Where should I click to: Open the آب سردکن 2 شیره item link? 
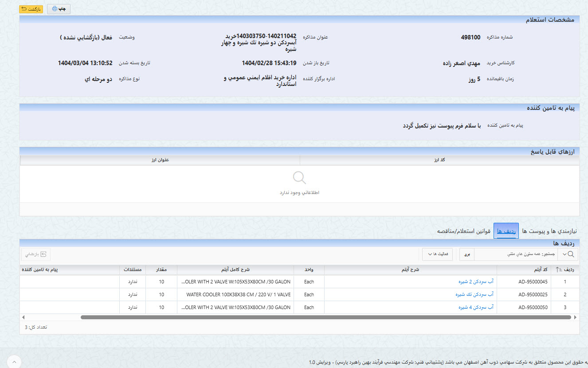pos(476,282)
